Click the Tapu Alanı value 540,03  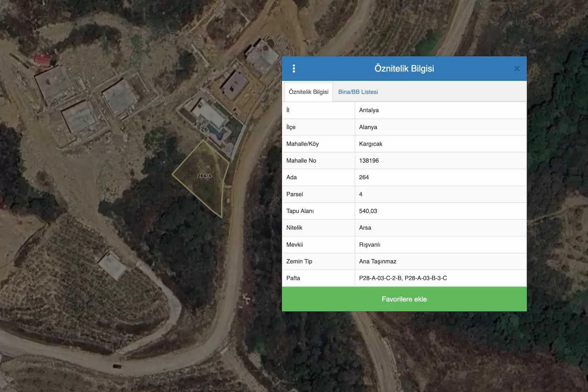coord(368,211)
